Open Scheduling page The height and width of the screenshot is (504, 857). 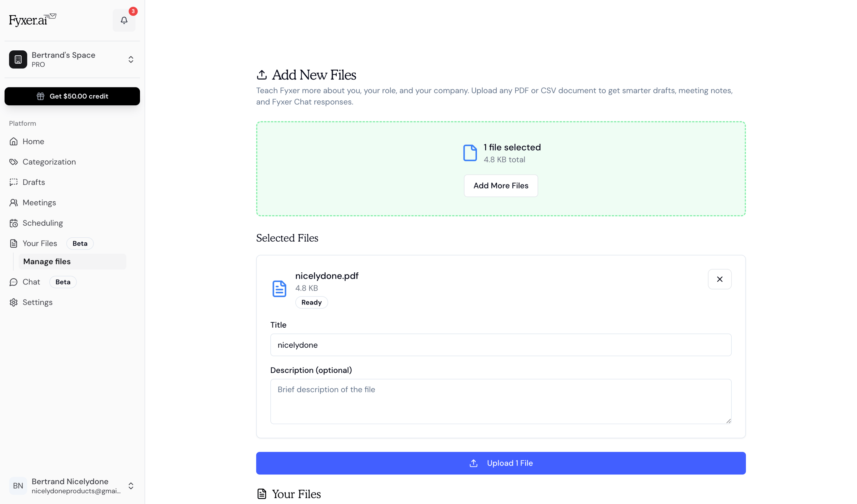(x=72, y=223)
